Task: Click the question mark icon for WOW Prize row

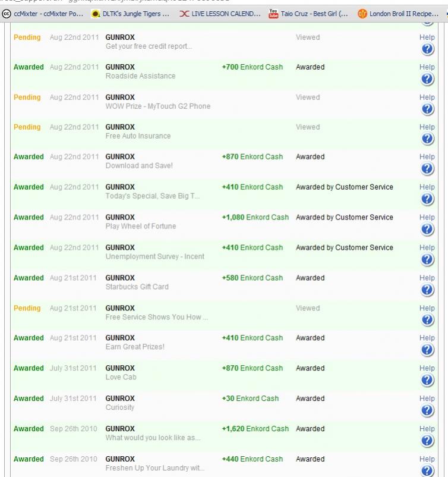Action: (427, 109)
